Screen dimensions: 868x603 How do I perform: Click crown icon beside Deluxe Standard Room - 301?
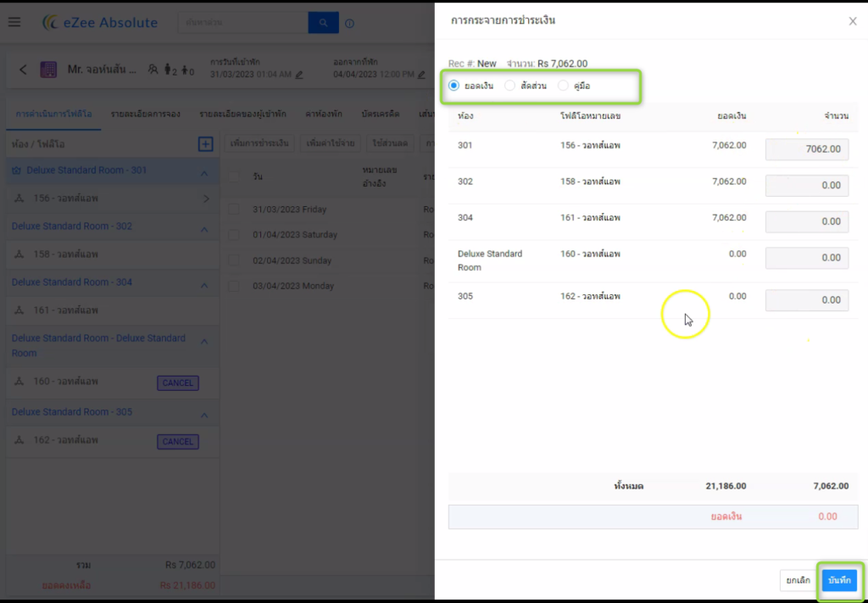pos(16,170)
